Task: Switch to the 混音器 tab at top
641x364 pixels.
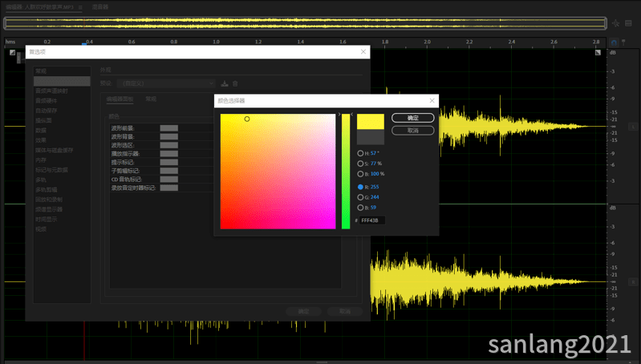Action: click(100, 7)
